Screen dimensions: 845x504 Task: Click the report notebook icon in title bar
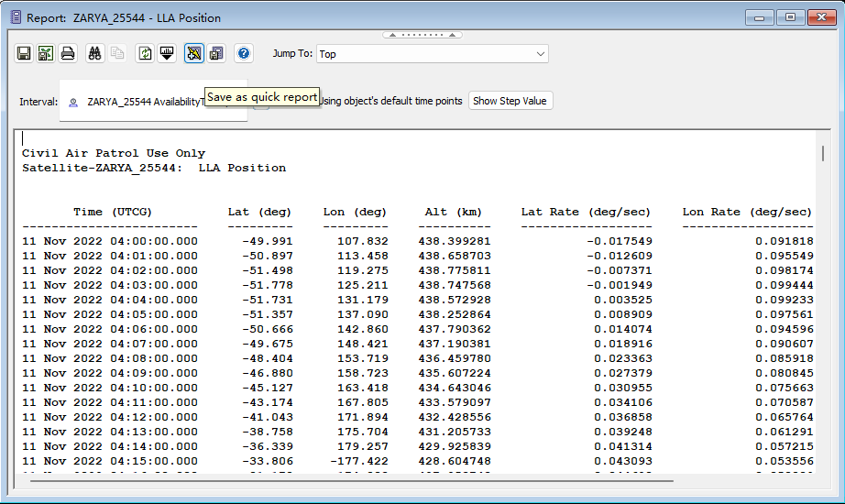click(x=16, y=17)
